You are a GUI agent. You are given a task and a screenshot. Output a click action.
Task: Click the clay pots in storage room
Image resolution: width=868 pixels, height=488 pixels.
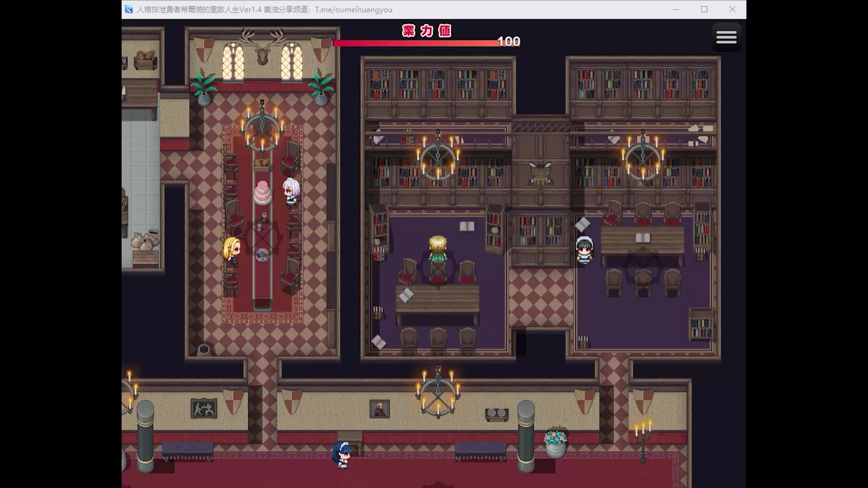coord(146,240)
